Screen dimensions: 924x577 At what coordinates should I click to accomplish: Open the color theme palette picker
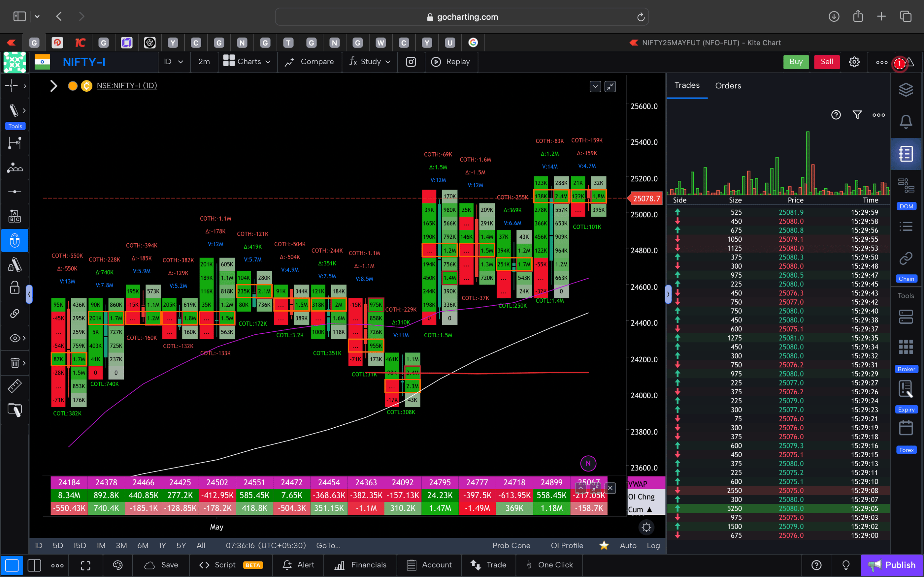117,565
